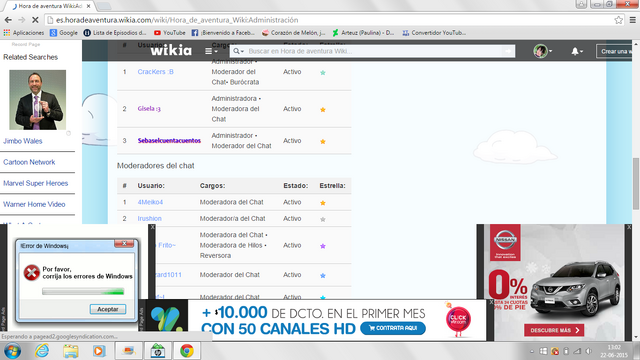Go back with the browser back arrow
This screenshot has width=640, height=360.
[x=8, y=20]
